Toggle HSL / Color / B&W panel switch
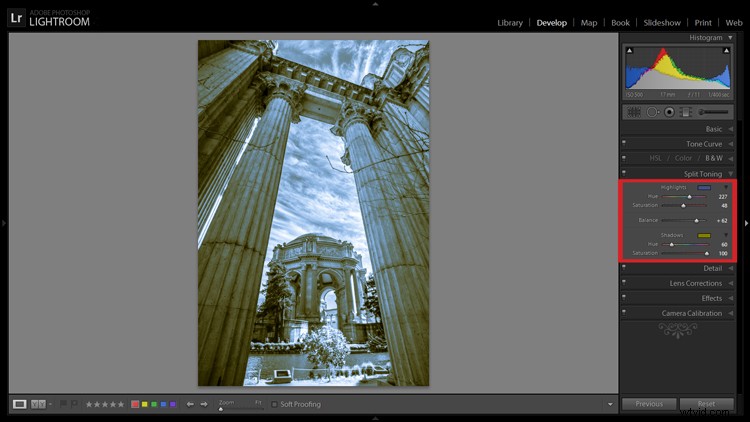This screenshot has height=422, width=750. coord(624,158)
